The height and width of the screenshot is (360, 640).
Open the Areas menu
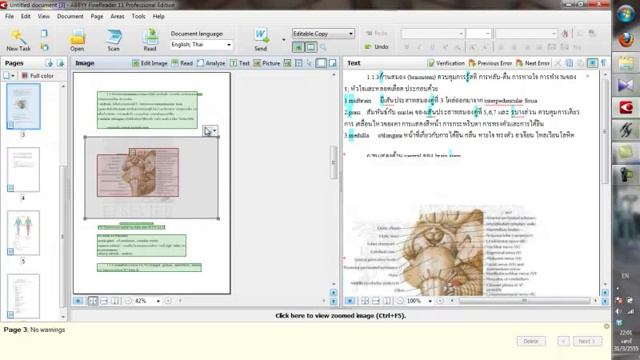coord(118,16)
